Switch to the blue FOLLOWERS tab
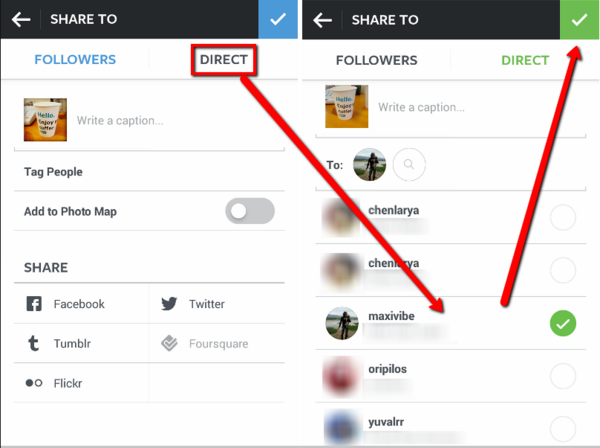The height and width of the screenshot is (448, 600). click(x=75, y=60)
